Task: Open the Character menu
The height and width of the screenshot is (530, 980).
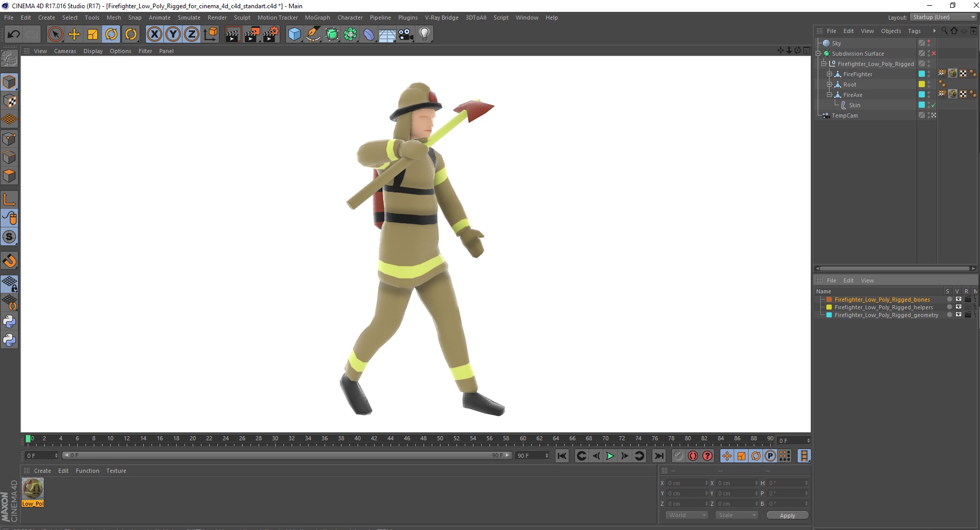Action: click(x=350, y=18)
